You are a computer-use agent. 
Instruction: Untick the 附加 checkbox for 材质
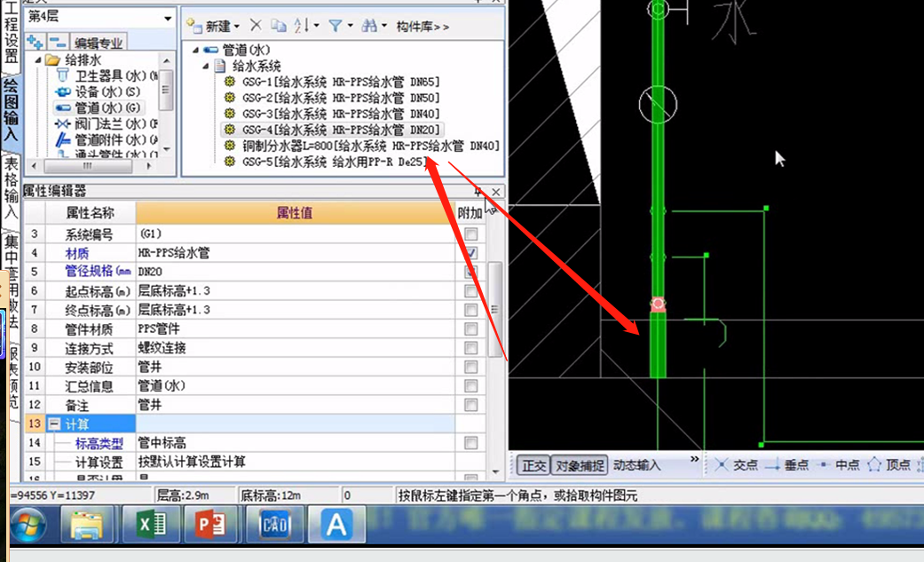tap(470, 253)
